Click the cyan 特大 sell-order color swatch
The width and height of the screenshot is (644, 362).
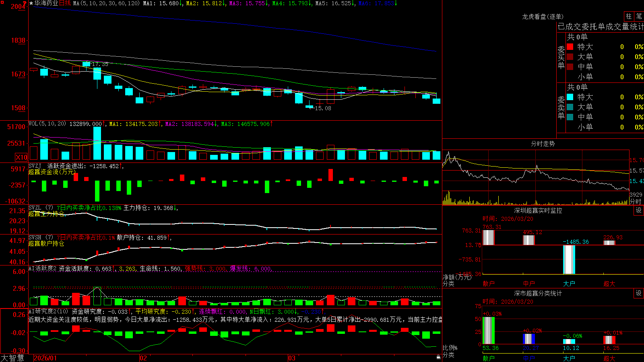[x=570, y=97]
